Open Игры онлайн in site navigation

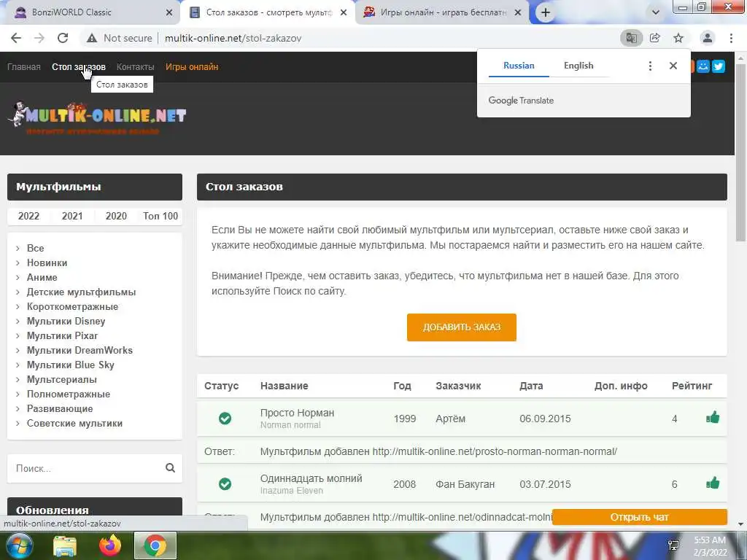pyautogui.click(x=192, y=67)
